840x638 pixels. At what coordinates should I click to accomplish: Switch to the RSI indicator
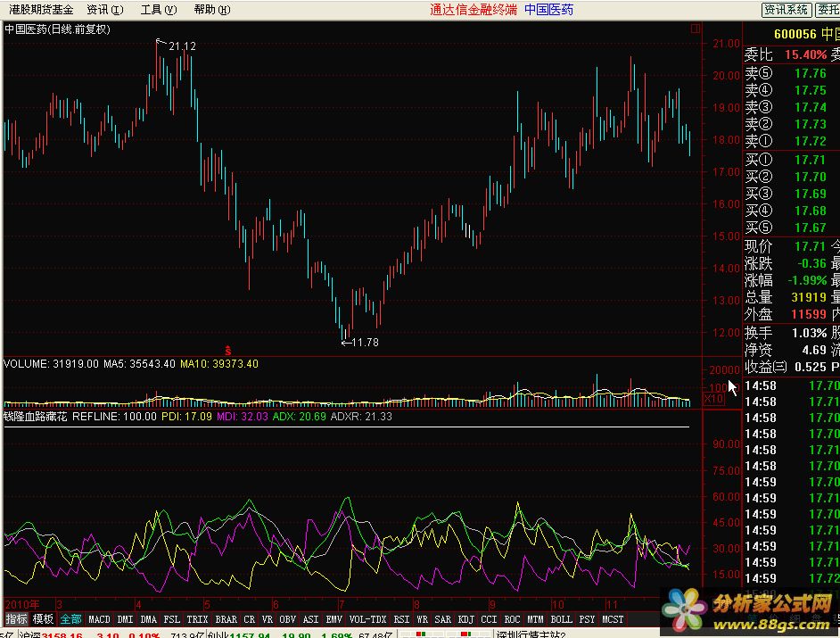(402, 619)
